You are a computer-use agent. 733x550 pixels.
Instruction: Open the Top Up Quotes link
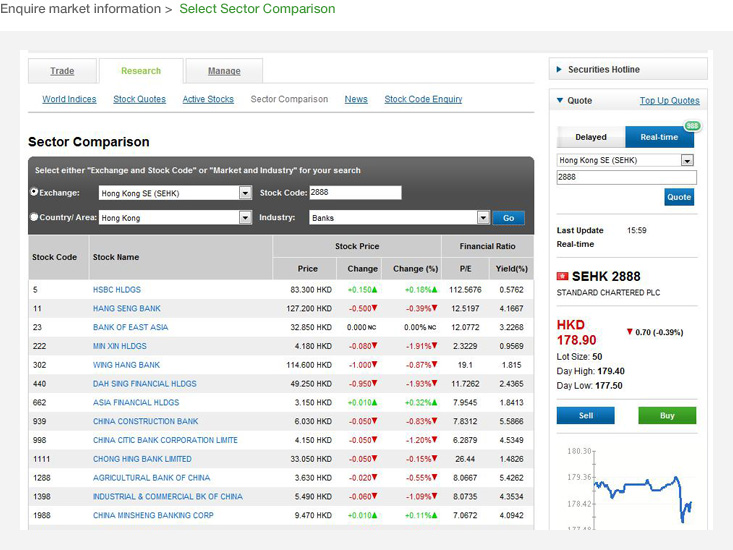coord(669,100)
